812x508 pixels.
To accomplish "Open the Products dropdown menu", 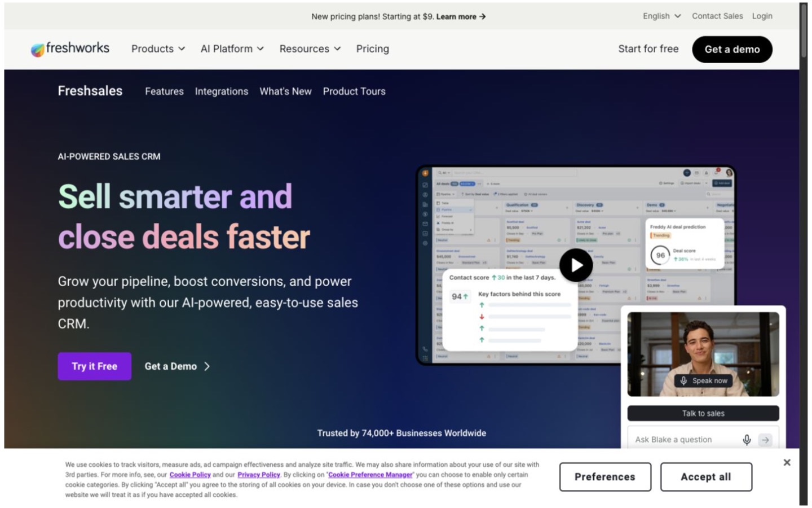I will click(x=158, y=49).
